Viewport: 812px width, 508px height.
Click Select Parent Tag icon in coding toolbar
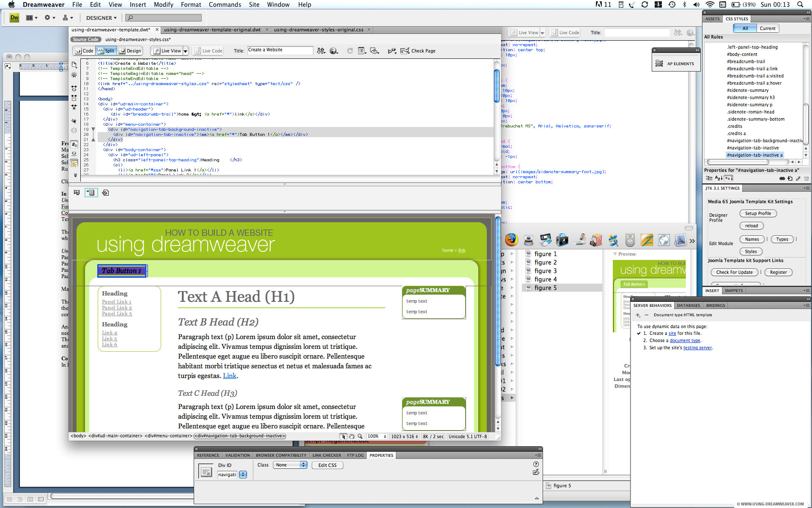pos(74,121)
